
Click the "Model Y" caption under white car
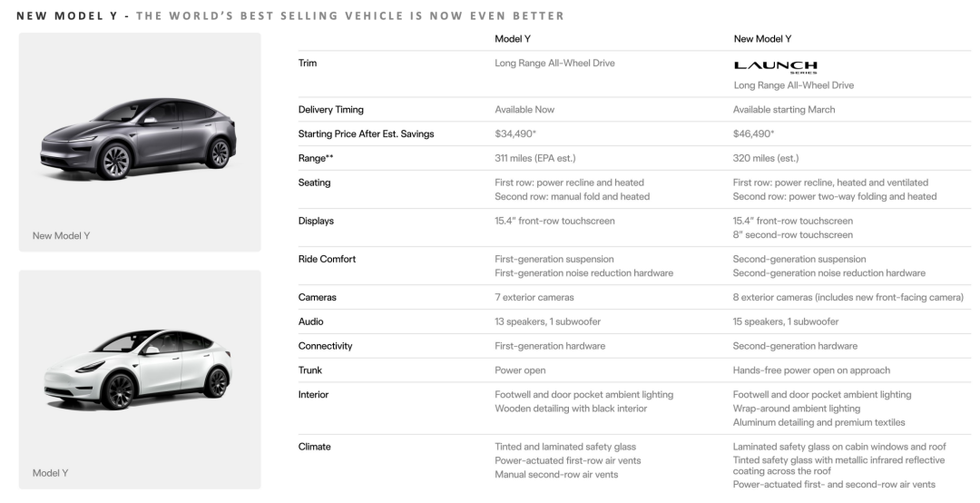51,473
